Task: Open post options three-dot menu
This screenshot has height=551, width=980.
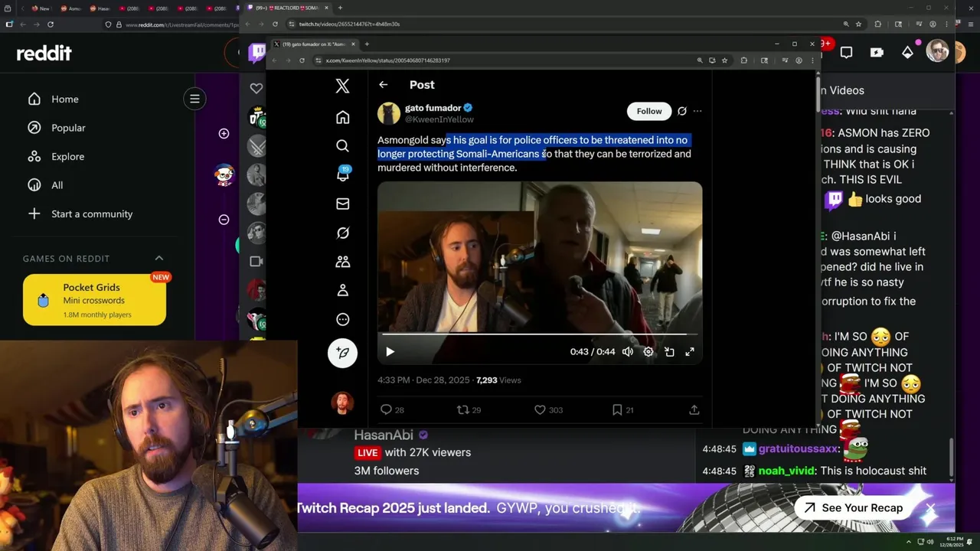Action: (x=697, y=111)
